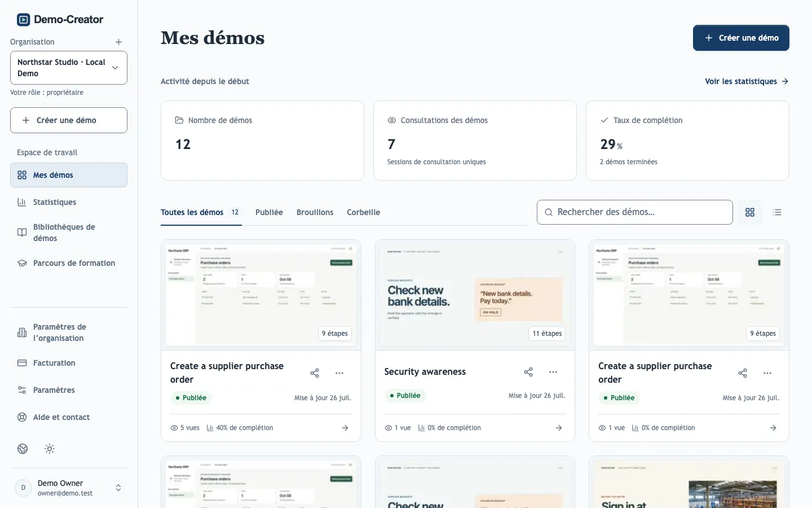Share the purchase order demo with 1 vue
The image size is (812, 508).
tap(743, 373)
